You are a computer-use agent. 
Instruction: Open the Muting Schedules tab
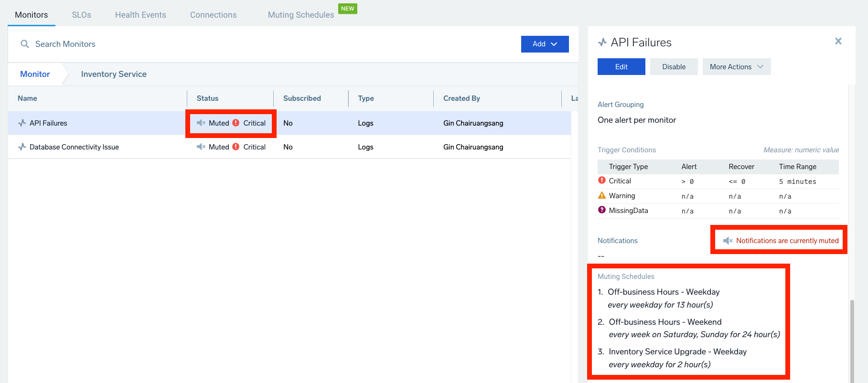pyautogui.click(x=301, y=15)
